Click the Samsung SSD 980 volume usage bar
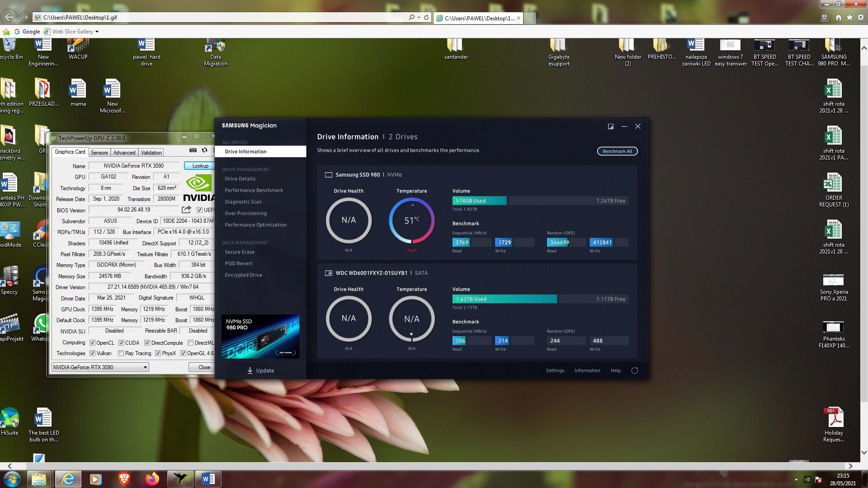This screenshot has height=488, width=868. point(540,201)
